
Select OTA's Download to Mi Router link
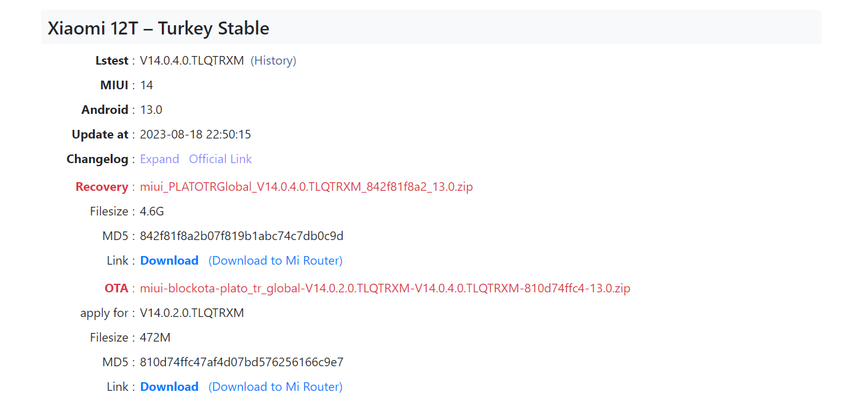tap(276, 387)
